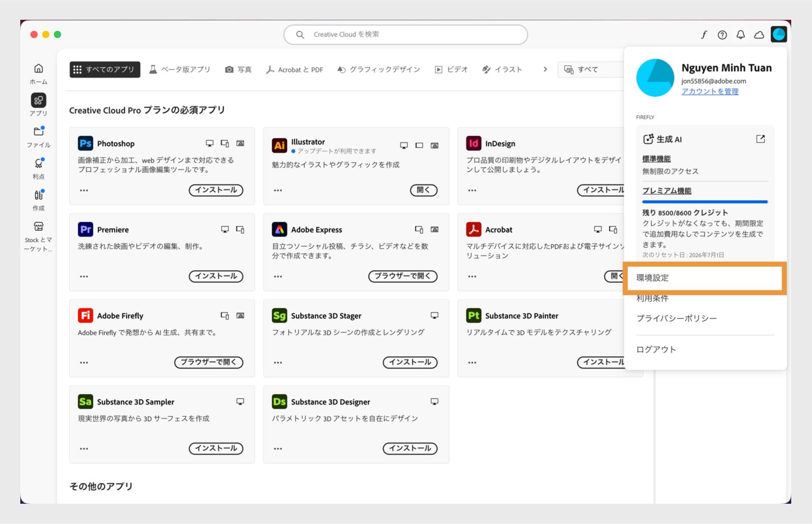
Task: Select the すべてのアプリ tab
Action: point(104,69)
